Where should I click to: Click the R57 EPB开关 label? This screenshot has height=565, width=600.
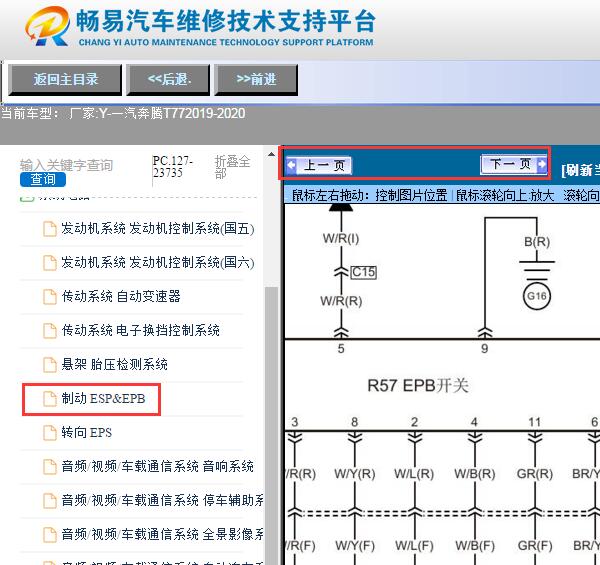[x=418, y=386]
